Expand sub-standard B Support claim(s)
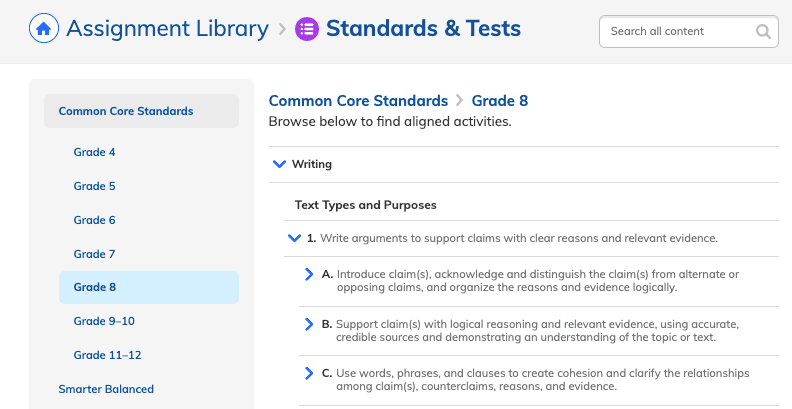This screenshot has height=409, width=792. coord(309,324)
